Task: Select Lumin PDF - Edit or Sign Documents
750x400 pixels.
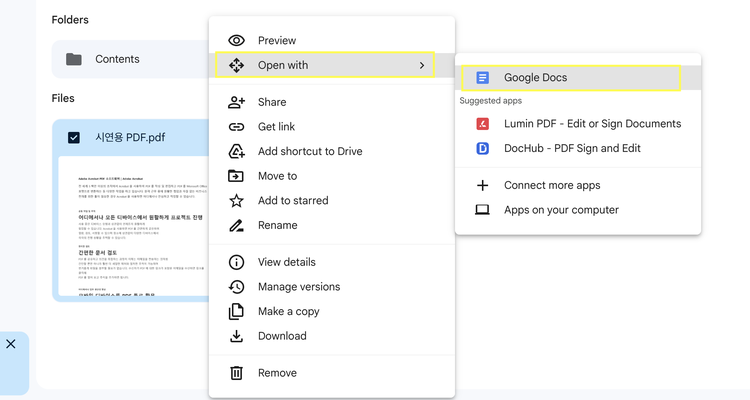Action: (592, 124)
